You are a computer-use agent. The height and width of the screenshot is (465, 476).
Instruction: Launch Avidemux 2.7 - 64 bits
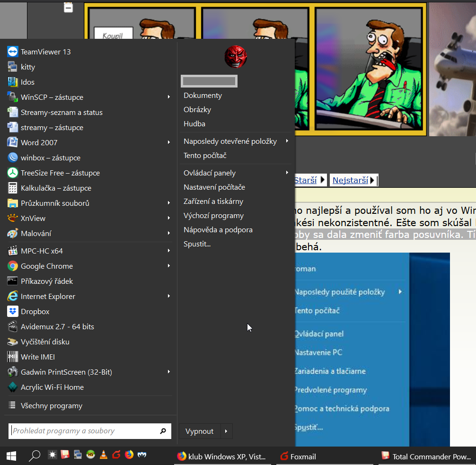(x=89, y=326)
